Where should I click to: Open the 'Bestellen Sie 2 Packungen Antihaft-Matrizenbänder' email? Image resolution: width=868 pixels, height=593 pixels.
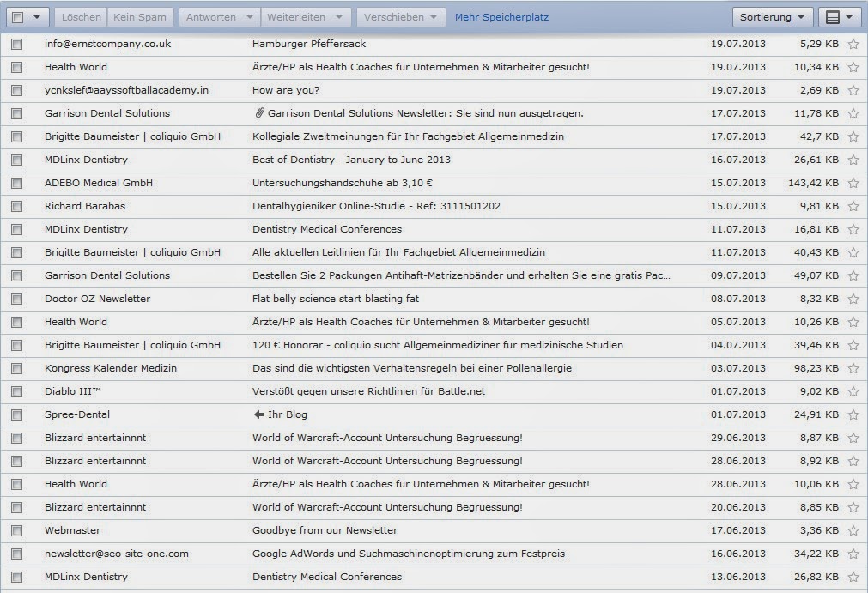coord(461,275)
